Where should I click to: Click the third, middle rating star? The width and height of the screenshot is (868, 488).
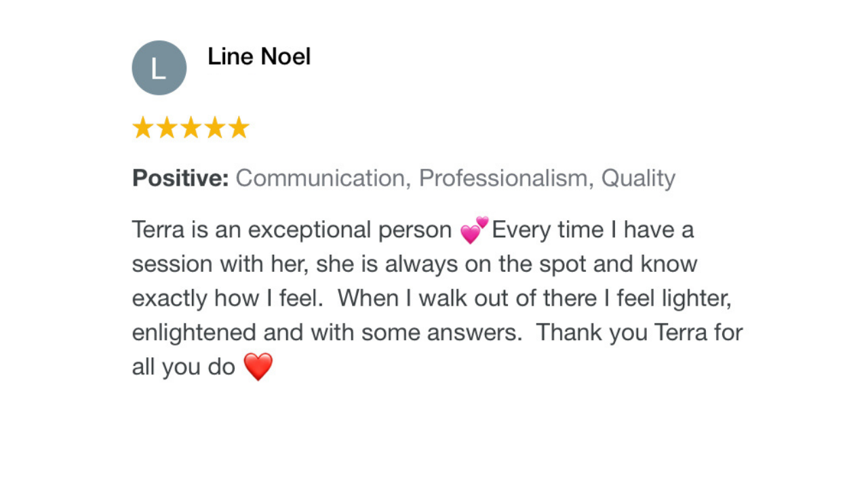pos(191,127)
